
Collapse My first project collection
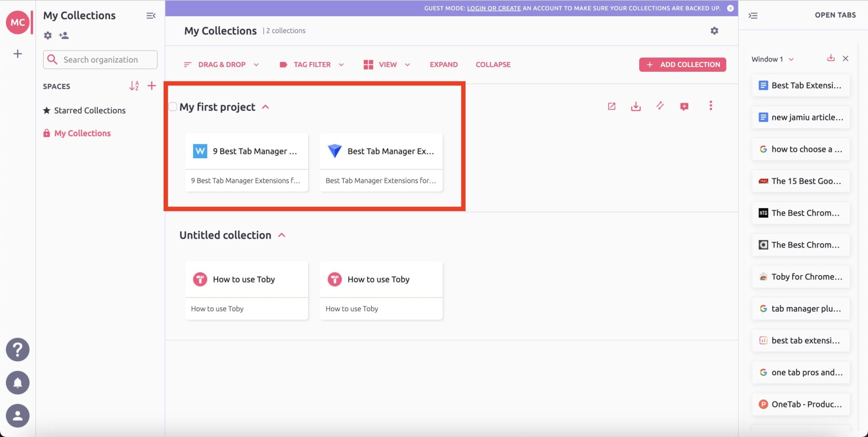[x=265, y=107]
